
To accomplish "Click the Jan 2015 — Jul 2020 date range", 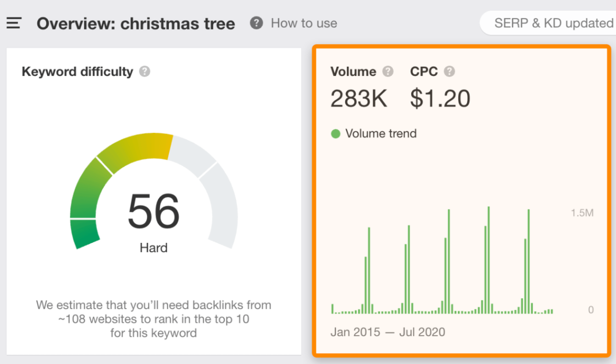I will point(388,332).
